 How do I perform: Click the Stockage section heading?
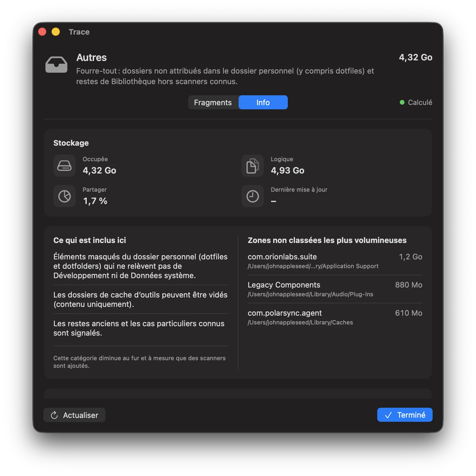(x=71, y=143)
